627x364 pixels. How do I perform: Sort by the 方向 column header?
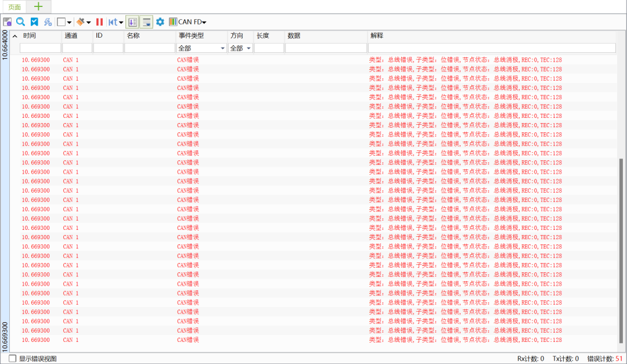coord(237,35)
